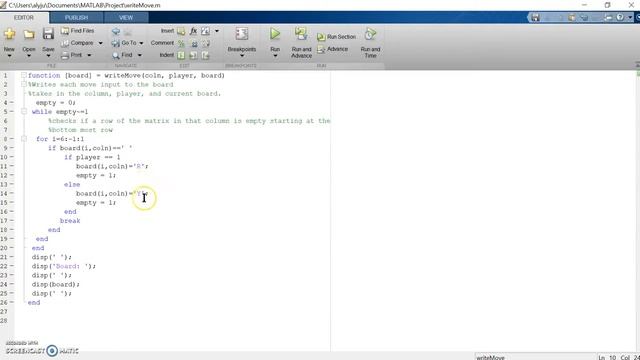Viewport: 640px width, 360px height.
Task: Set breakpoint on line 24 dash
Action: [11, 284]
